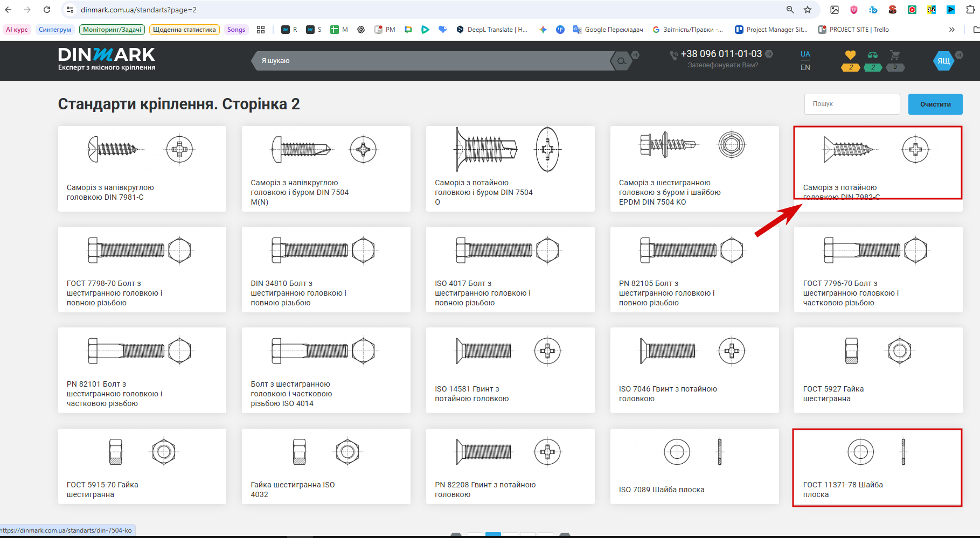Click the address bar URL
The height and width of the screenshot is (538, 980).
tap(138, 10)
